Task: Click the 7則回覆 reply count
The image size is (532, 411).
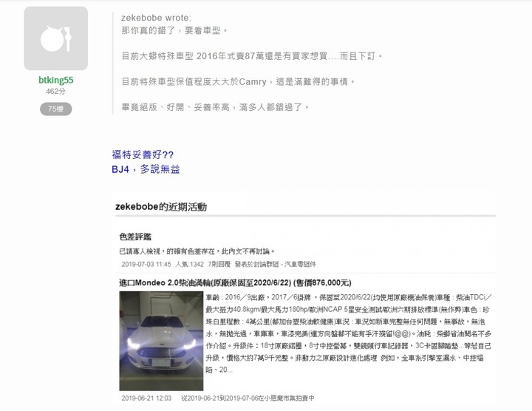Action: click(219, 264)
